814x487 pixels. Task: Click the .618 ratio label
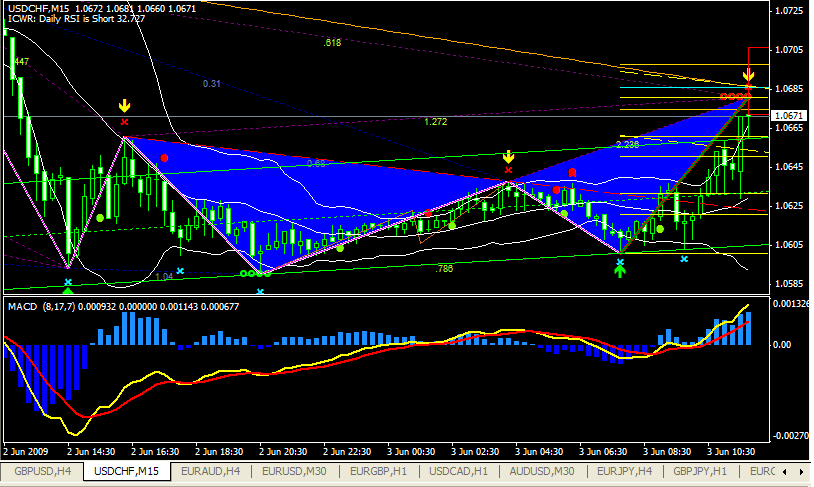pyautogui.click(x=332, y=43)
